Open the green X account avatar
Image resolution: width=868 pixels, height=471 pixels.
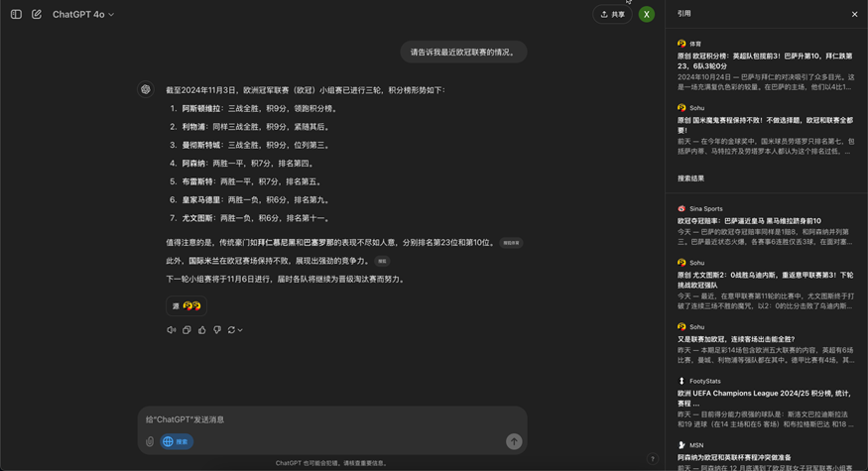pos(646,15)
